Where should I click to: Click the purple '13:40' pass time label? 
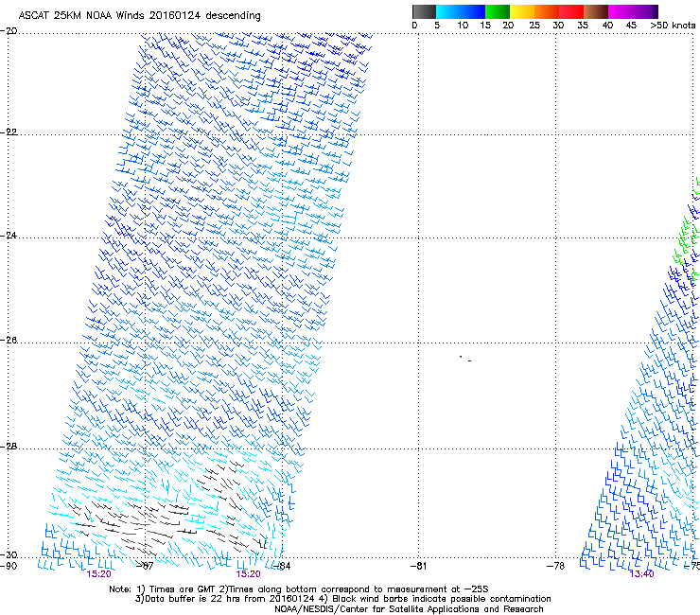pos(641,574)
